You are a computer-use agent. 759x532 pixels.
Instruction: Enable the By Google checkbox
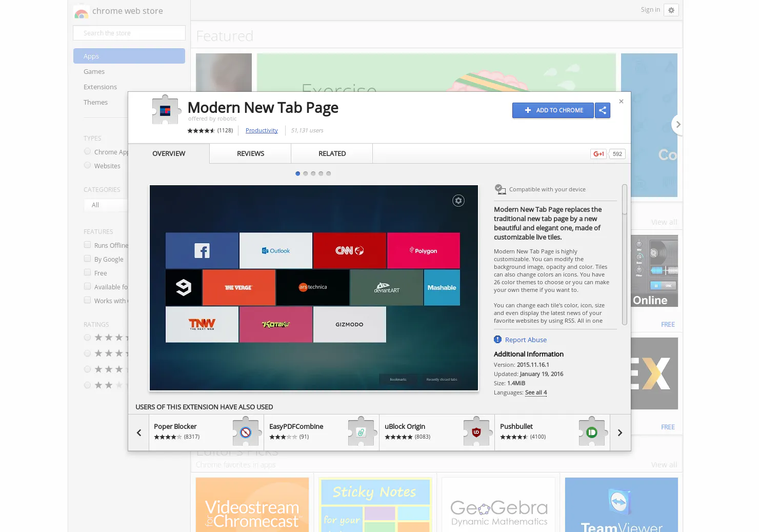tap(87, 259)
